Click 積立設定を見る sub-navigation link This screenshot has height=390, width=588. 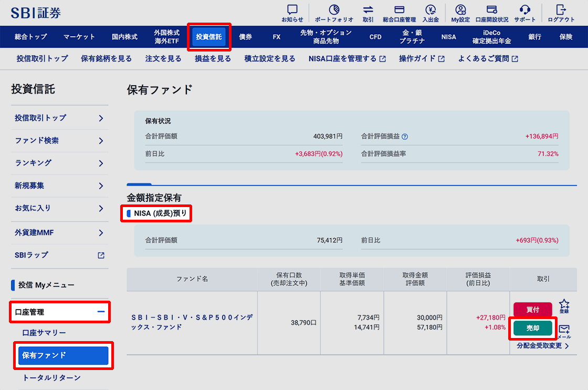[x=270, y=58]
